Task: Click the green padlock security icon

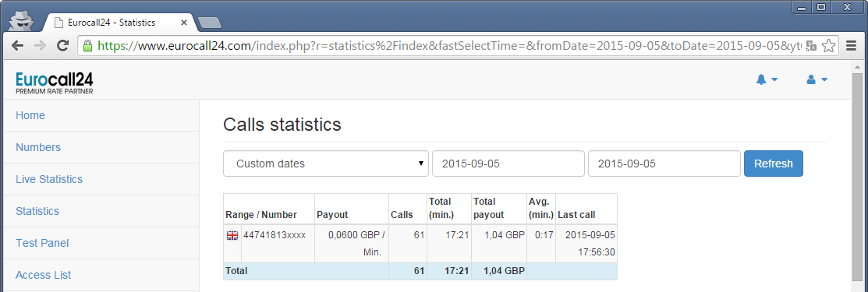Action: pyautogui.click(x=87, y=46)
